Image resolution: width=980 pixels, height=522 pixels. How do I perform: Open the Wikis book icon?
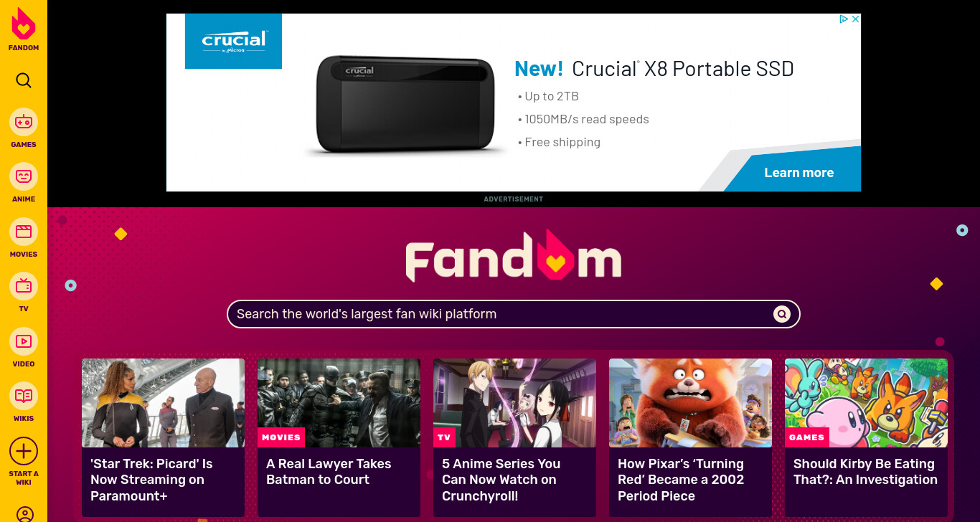click(24, 396)
